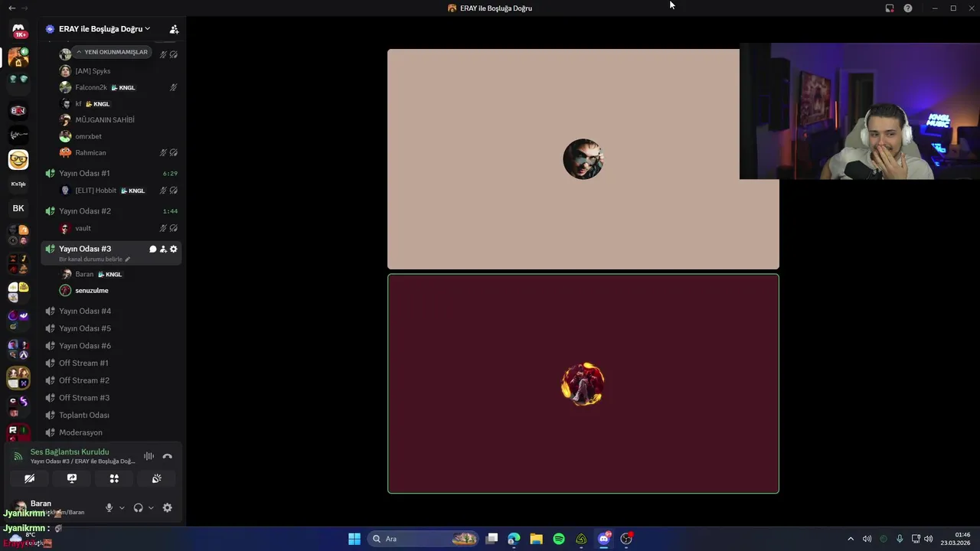Screen dimensions: 980x551
Task: Start an activity from launcher icon
Action: coord(114,478)
